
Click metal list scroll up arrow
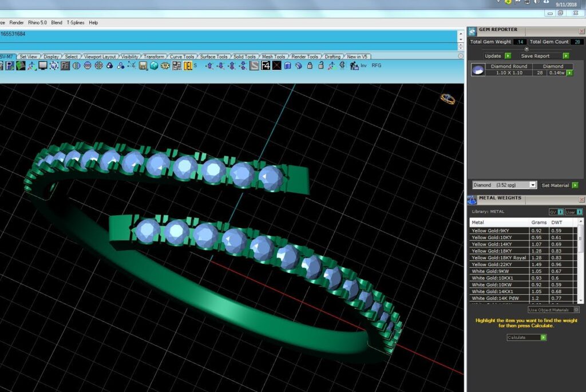tap(580, 221)
